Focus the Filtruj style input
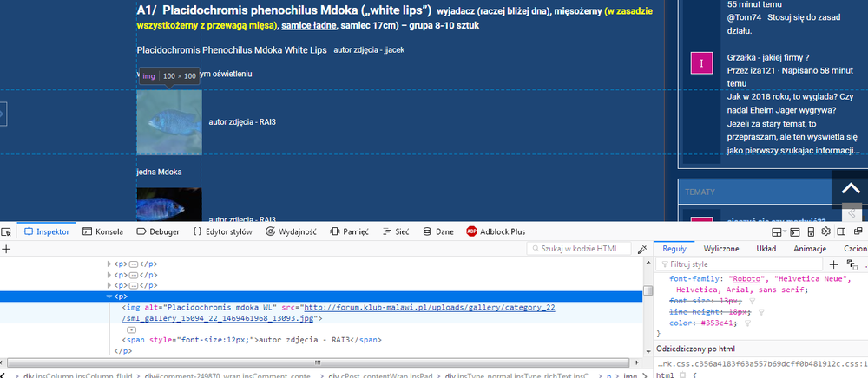 [738, 264]
